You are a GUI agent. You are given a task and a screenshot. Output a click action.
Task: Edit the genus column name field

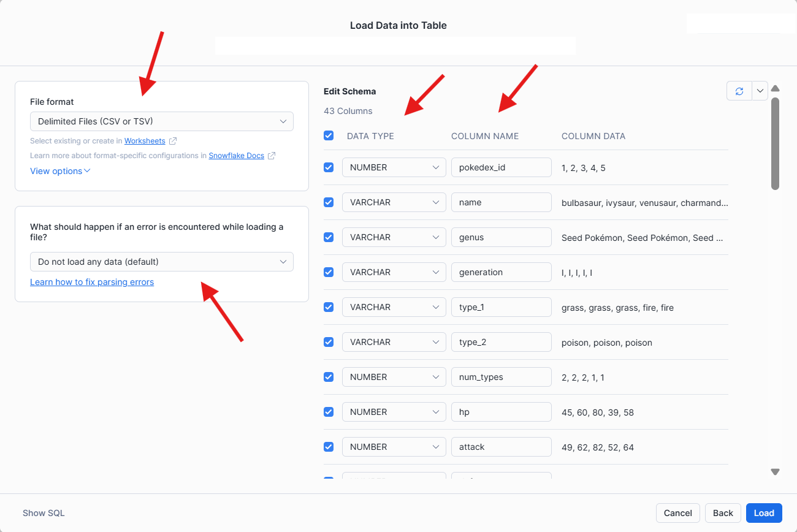tap(501, 237)
